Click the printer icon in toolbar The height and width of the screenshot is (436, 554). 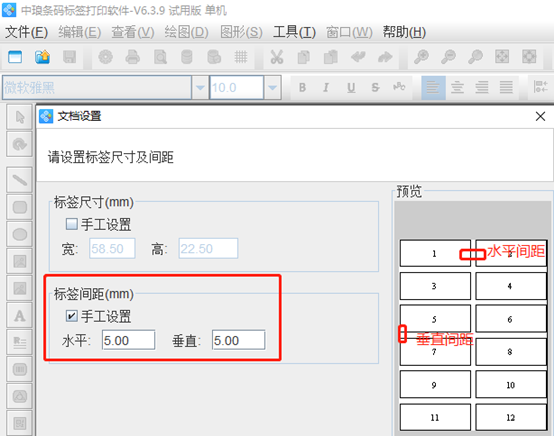132,57
